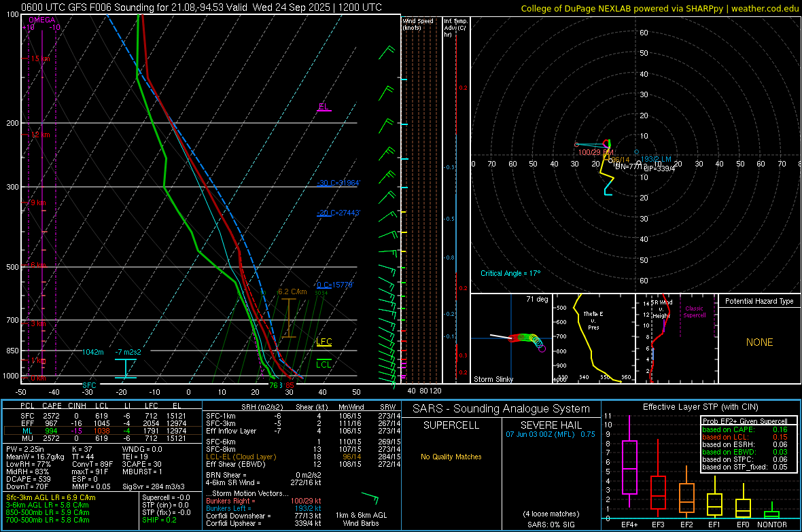The image size is (802, 532).
Task: Click the Effective Layer STP (with CIN) title
Action: click(701, 407)
